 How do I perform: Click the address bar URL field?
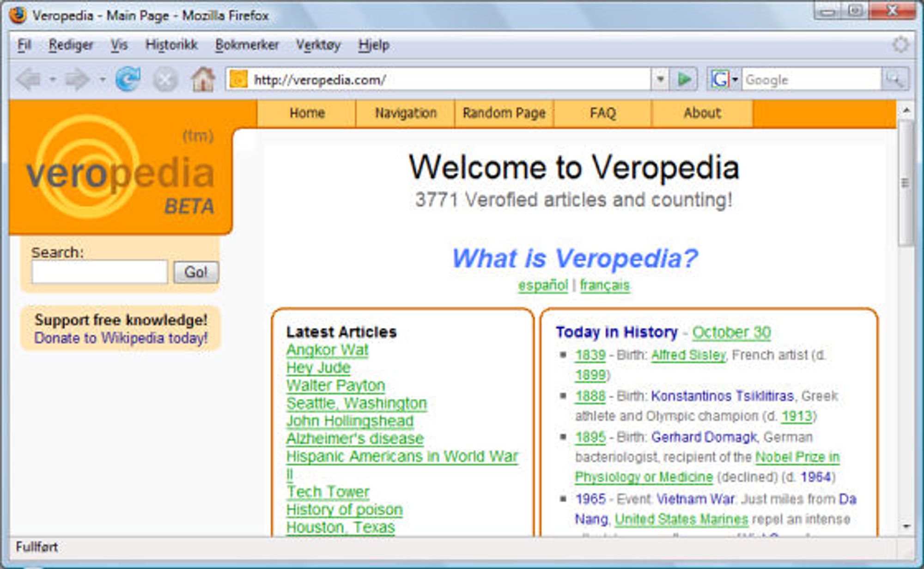point(439,79)
